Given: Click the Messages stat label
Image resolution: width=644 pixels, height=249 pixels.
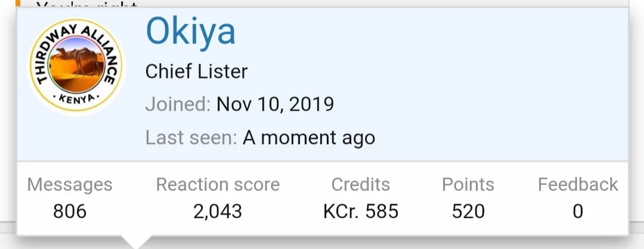Looking at the screenshot, I should click(x=70, y=185).
